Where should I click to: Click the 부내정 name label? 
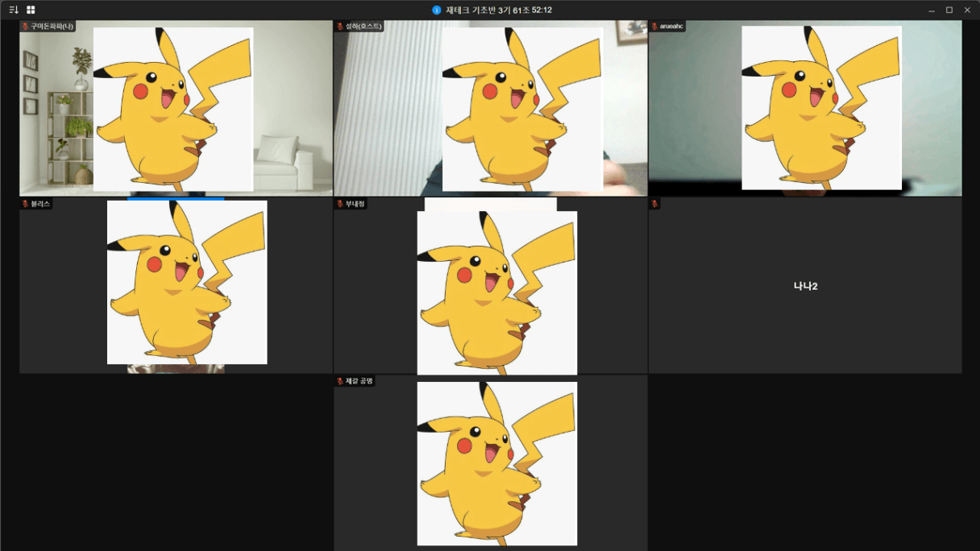coord(355,204)
